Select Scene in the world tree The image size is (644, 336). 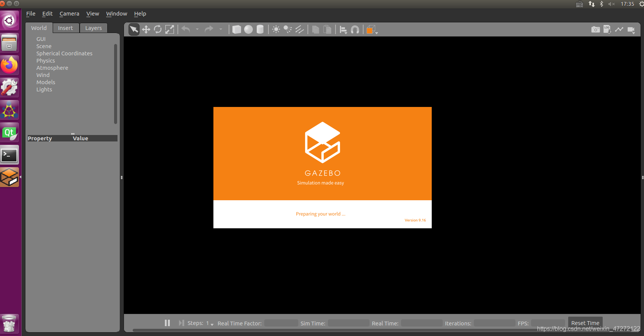[44, 46]
